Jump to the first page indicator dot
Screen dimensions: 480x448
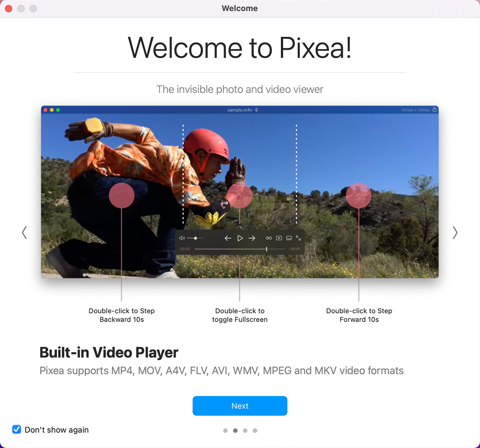(226, 431)
